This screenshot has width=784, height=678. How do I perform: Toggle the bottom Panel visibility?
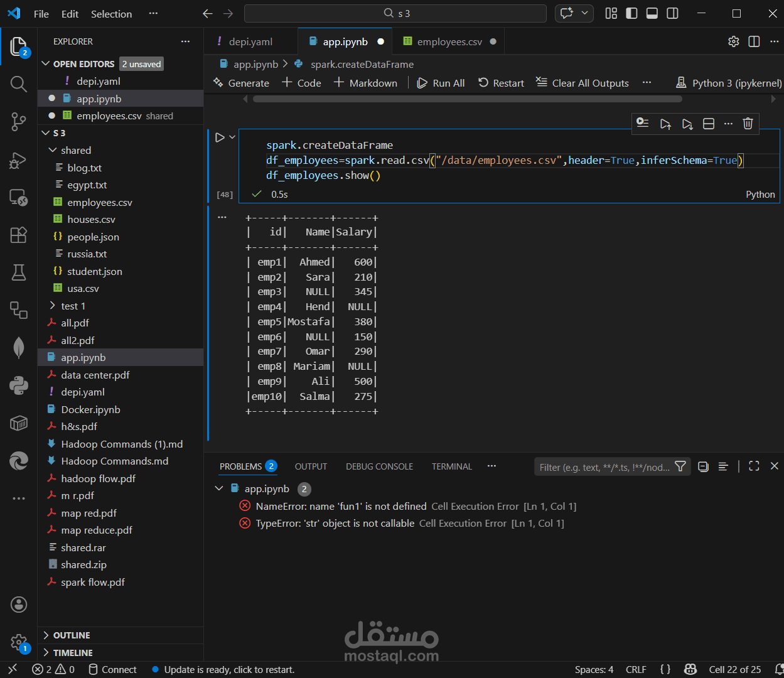coord(652,13)
